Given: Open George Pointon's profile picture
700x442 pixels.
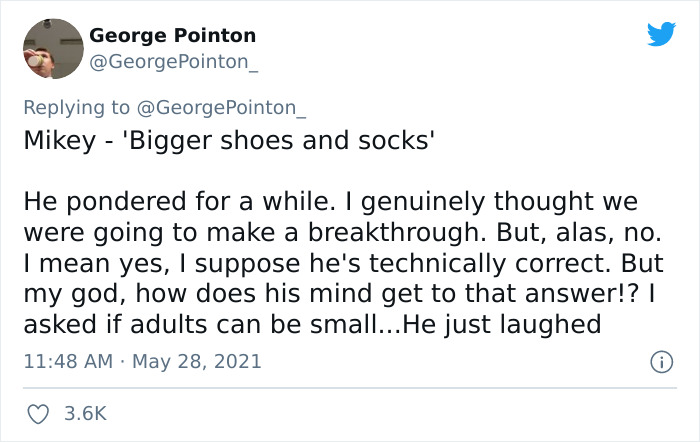Looking at the screenshot, I should click(x=51, y=49).
